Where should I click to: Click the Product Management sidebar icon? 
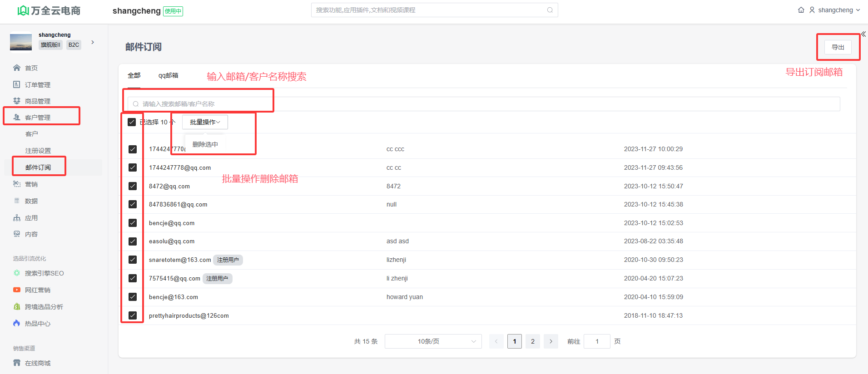point(17,101)
